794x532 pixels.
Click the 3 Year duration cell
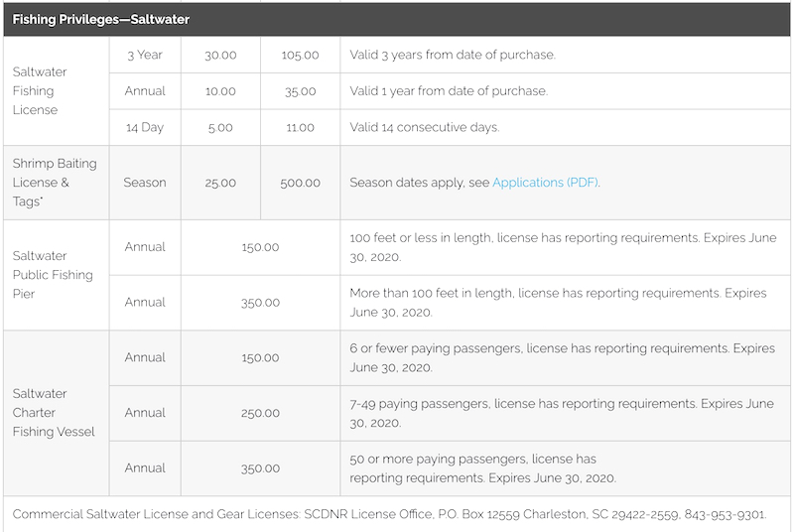pyautogui.click(x=145, y=55)
